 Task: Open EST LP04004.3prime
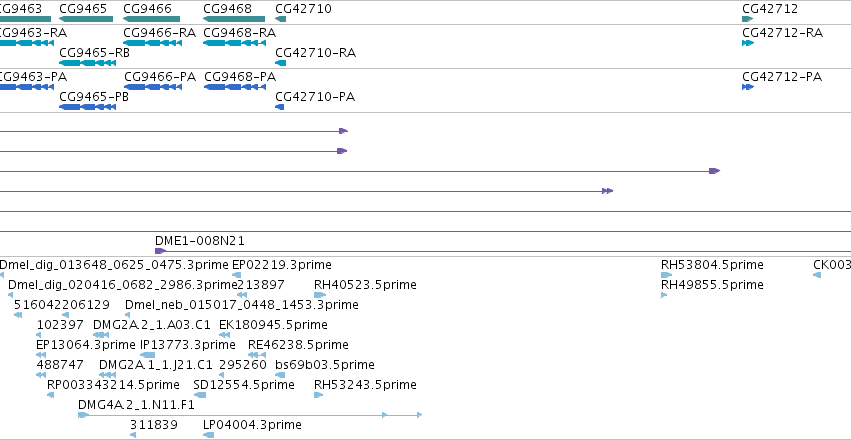pyautogui.click(x=252, y=425)
